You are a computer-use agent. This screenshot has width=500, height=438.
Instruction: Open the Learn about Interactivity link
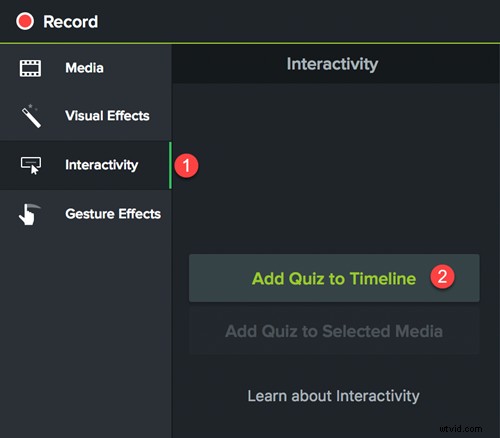(333, 396)
